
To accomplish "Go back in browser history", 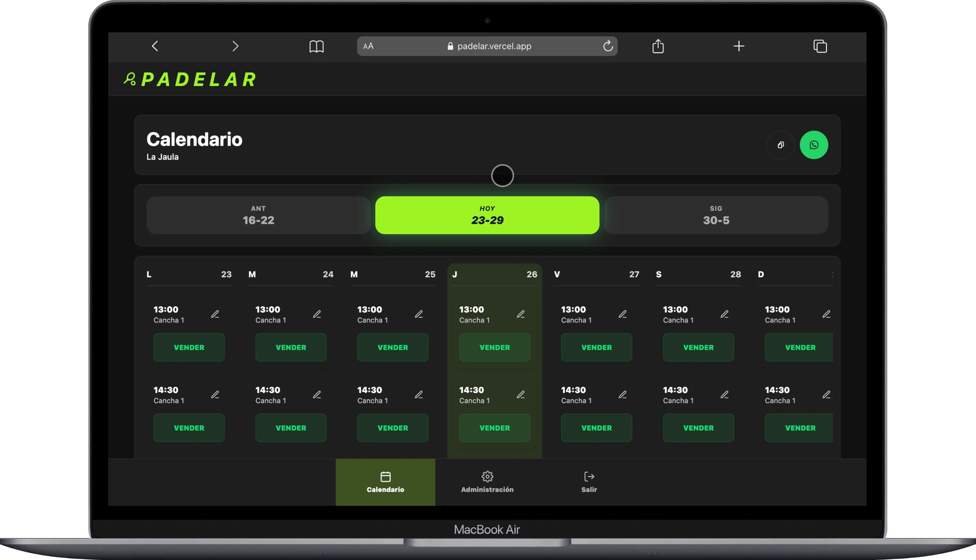I will (155, 46).
